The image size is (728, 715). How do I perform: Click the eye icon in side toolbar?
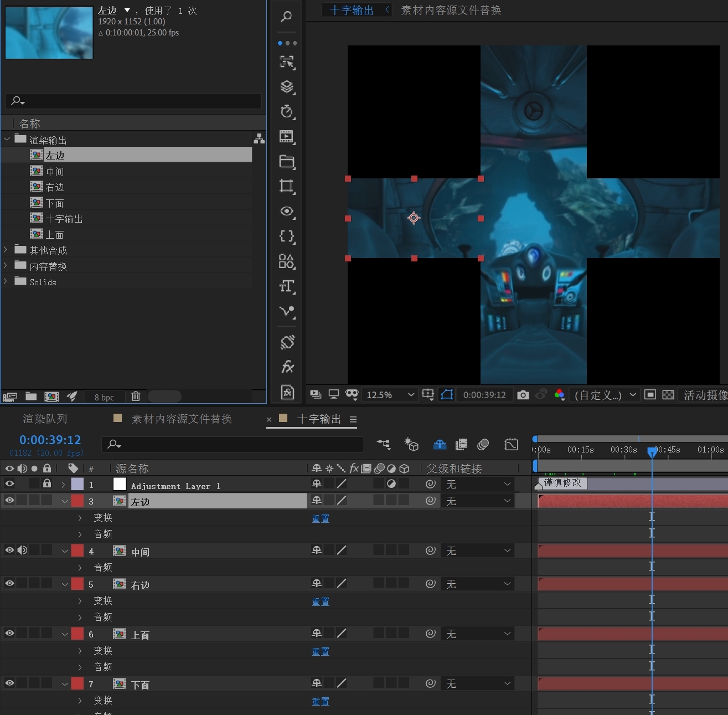(287, 211)
